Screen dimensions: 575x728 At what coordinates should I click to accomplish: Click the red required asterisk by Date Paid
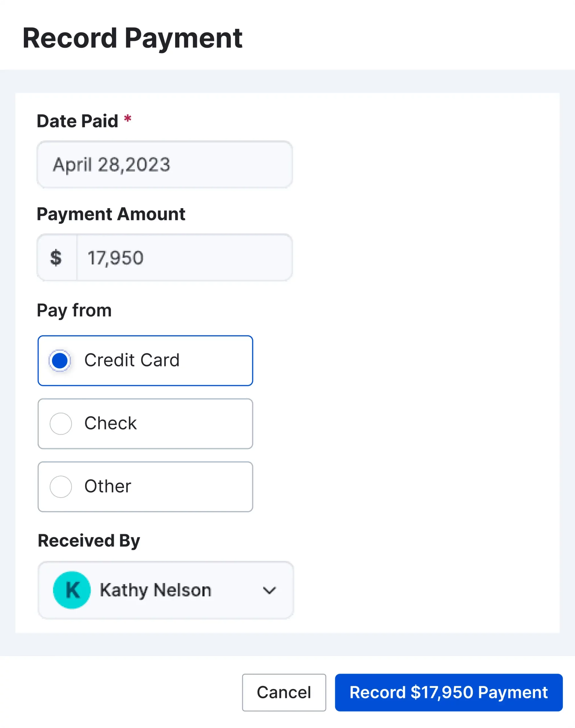pyautogui.click(x=128, y=119)
